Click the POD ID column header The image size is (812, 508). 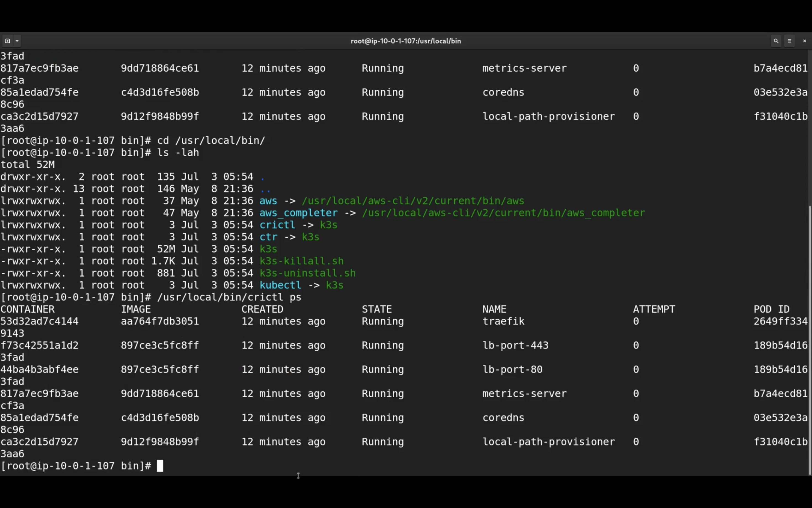(x=772, y=309)
